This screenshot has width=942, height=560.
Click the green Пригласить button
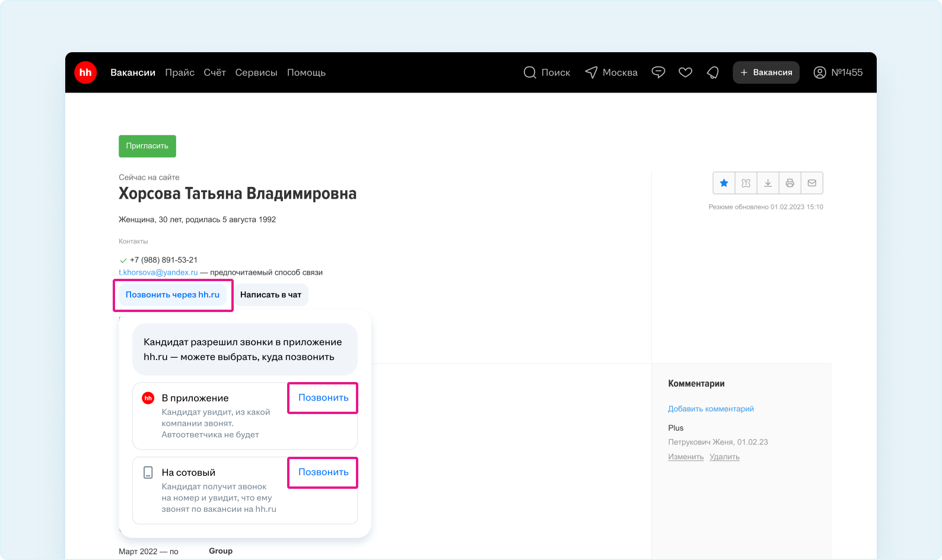coord(147,146)
